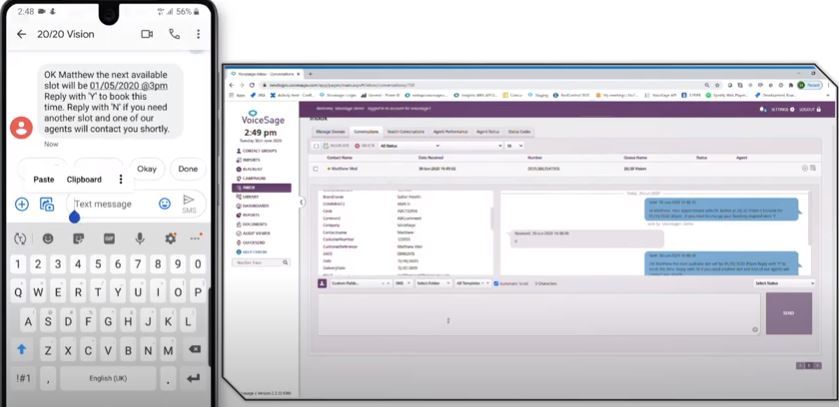Screen dimensions: 839x407
Task: Open the phone chat overflow menu
Action: (198, 34)
